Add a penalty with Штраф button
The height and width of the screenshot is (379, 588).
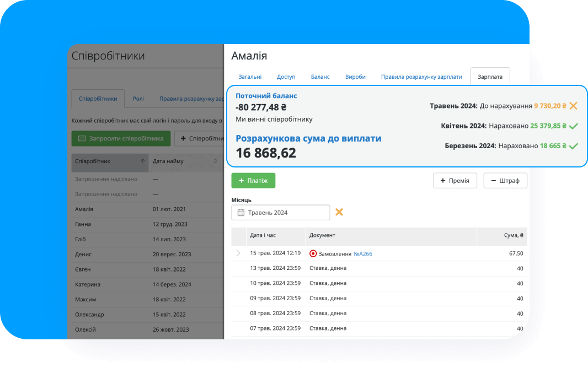pyautogui.click(x=505, y=181)
